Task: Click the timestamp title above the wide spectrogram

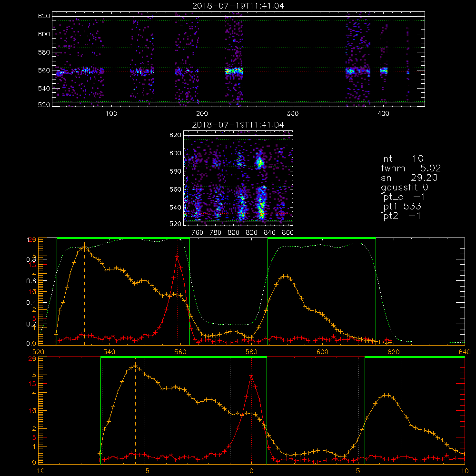Action: [x=238, y=6]
